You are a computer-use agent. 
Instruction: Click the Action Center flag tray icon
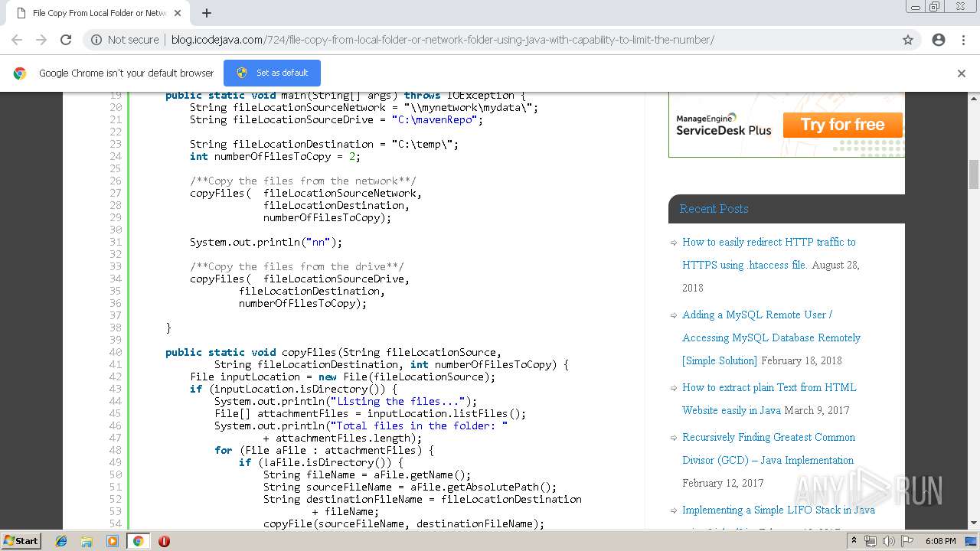(907, 541)
